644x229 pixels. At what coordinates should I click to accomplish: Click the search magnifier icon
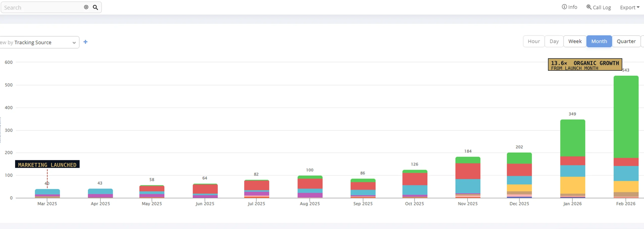pyautogui.click(x=95, y=7)
